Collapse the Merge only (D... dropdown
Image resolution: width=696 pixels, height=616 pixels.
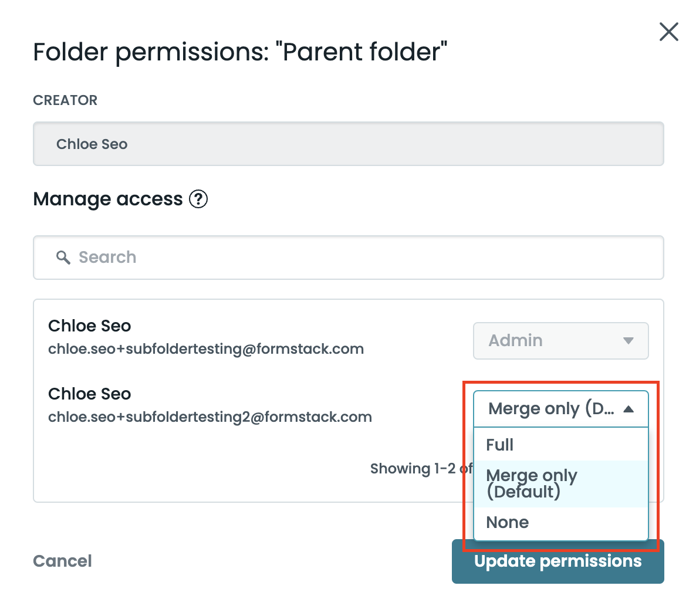550,409
